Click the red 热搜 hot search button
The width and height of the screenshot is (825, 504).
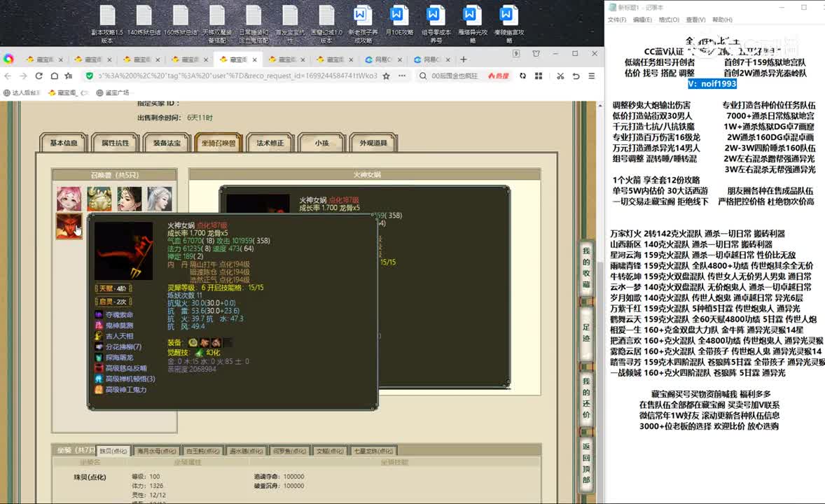(x=498, y=76)
